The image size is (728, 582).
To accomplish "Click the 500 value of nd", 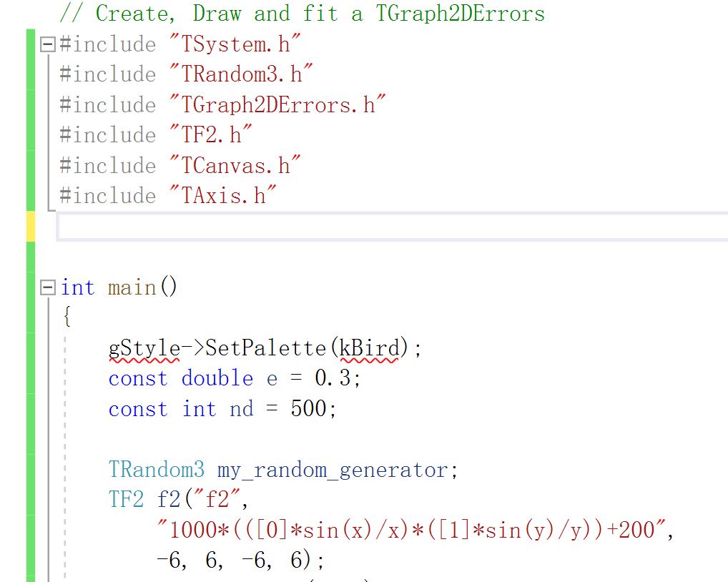I will [308, 409].
